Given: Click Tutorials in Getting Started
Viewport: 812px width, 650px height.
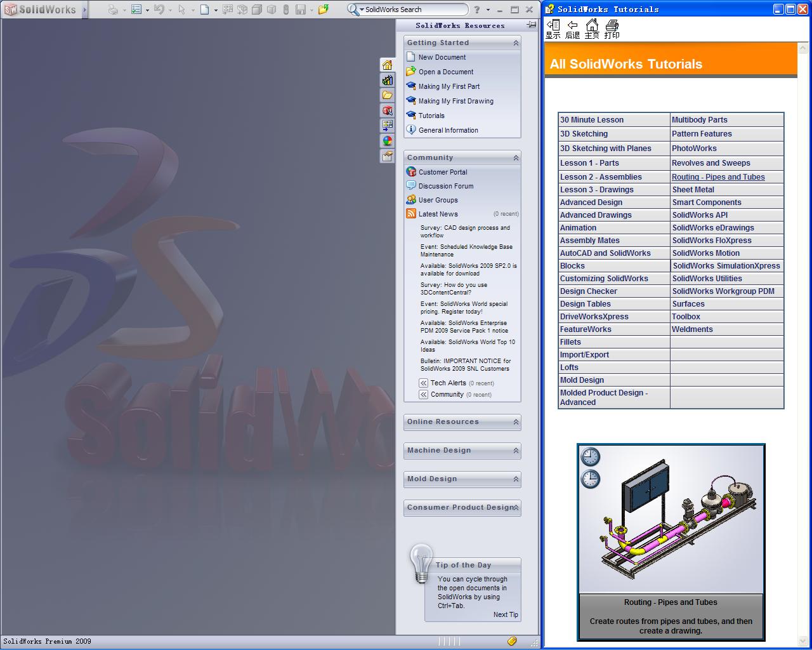Looking at the screenshot, I should 431,116.
